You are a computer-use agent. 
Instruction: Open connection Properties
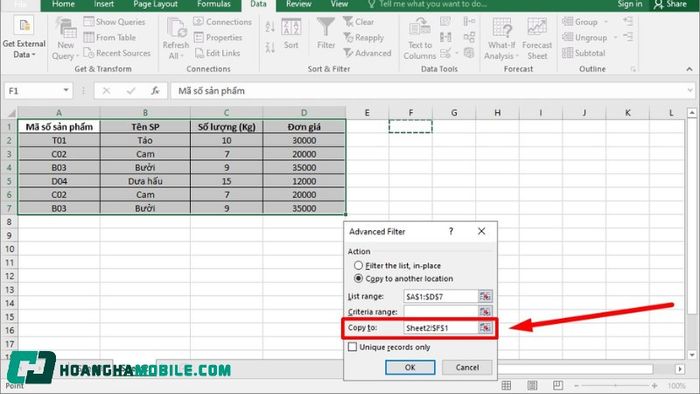coord(218,37)
